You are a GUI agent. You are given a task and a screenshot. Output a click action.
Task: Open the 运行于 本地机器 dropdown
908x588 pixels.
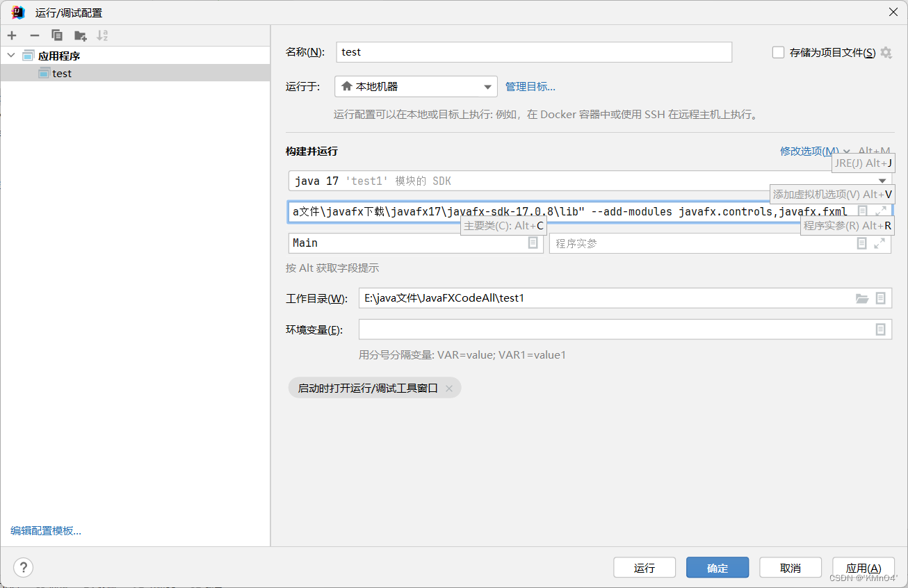coord(416,86)
